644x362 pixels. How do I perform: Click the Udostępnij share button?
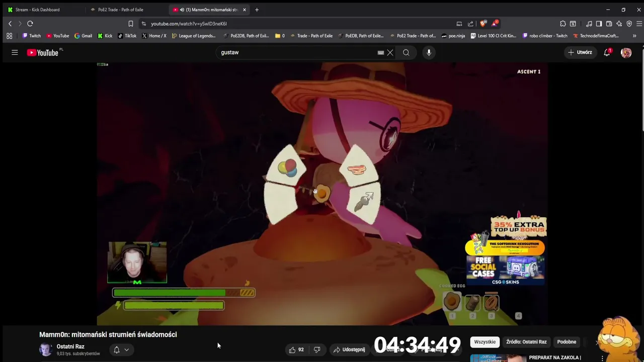point(349,349)
